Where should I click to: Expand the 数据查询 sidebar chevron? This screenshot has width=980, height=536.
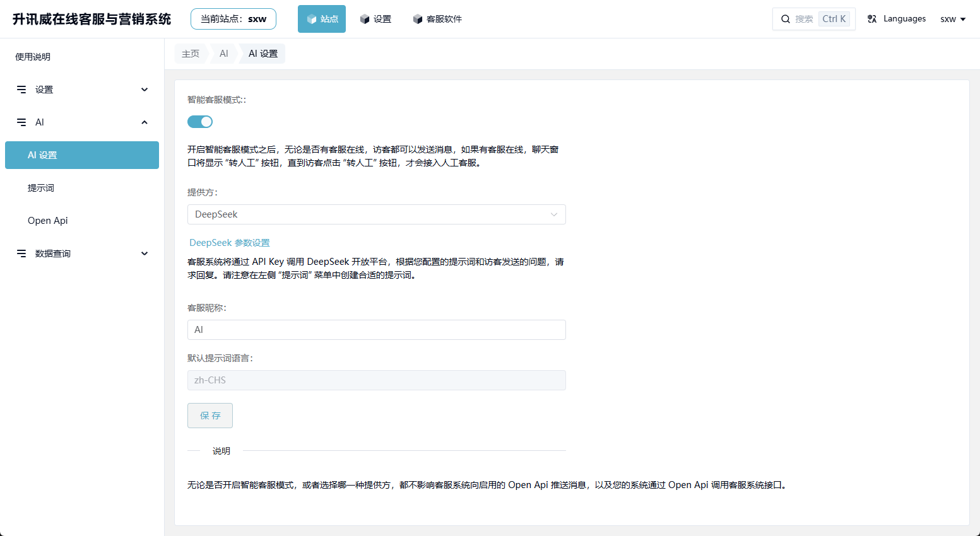pos(145,253)
